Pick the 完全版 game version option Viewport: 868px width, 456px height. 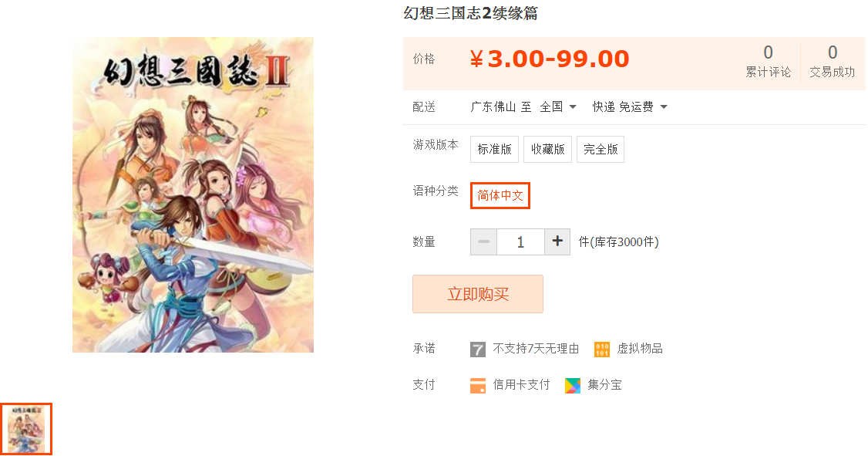tap(601, 149)
